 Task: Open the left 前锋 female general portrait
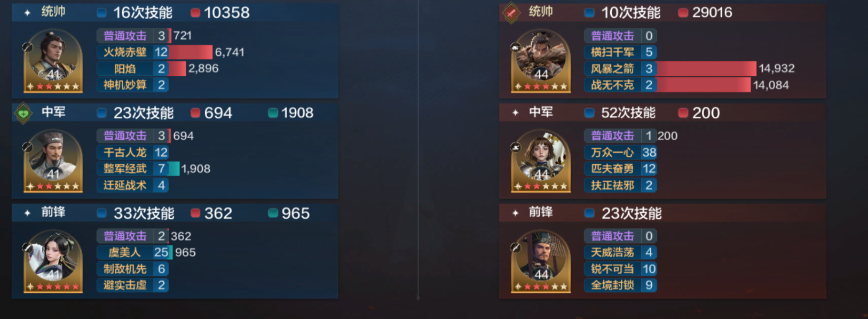point(53,261)
